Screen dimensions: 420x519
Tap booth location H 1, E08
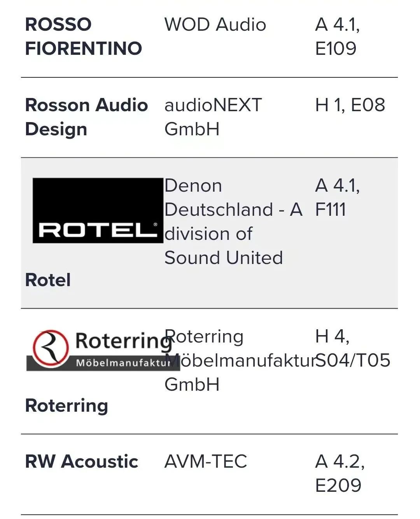[x=350, y=105]
